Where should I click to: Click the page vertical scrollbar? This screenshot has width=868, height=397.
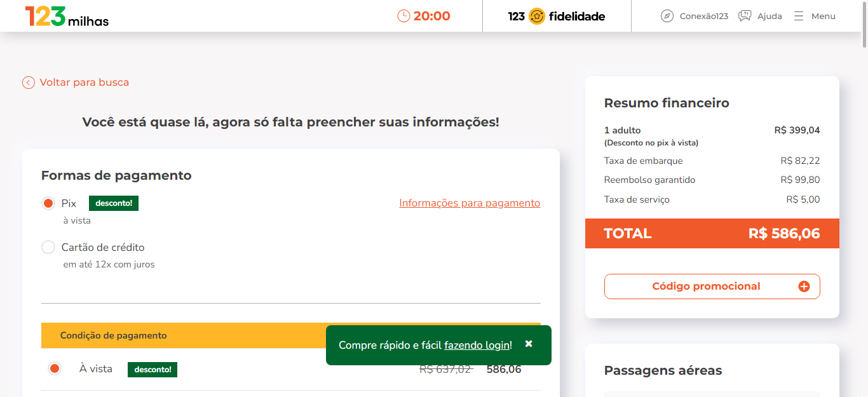(864, 198)
